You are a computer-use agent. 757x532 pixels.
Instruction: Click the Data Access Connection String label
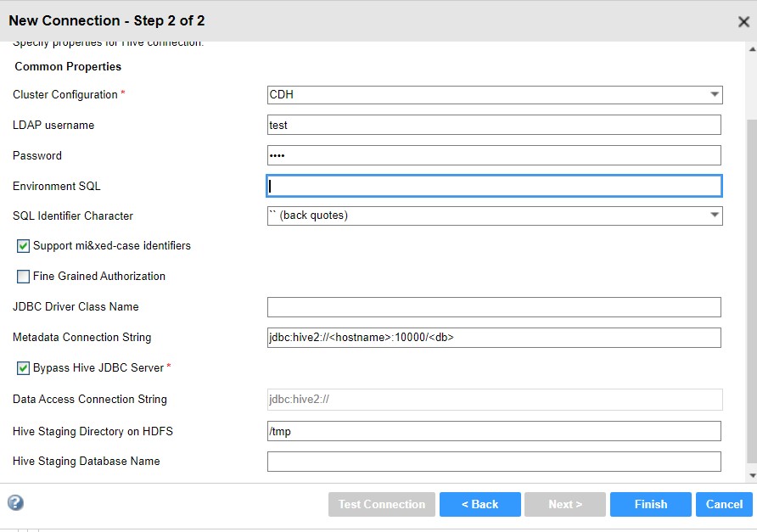[x=90, y=400]
